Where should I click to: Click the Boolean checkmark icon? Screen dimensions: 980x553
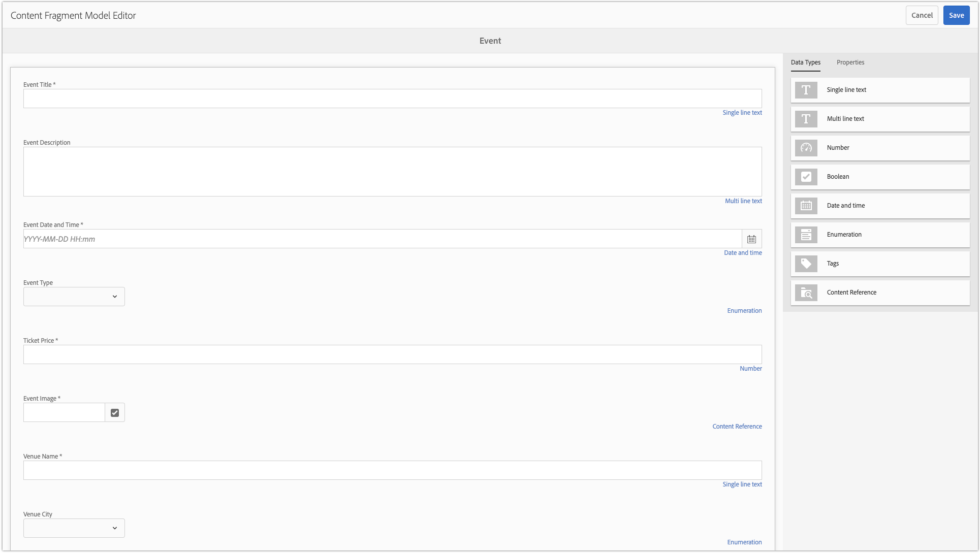[806, 177]
